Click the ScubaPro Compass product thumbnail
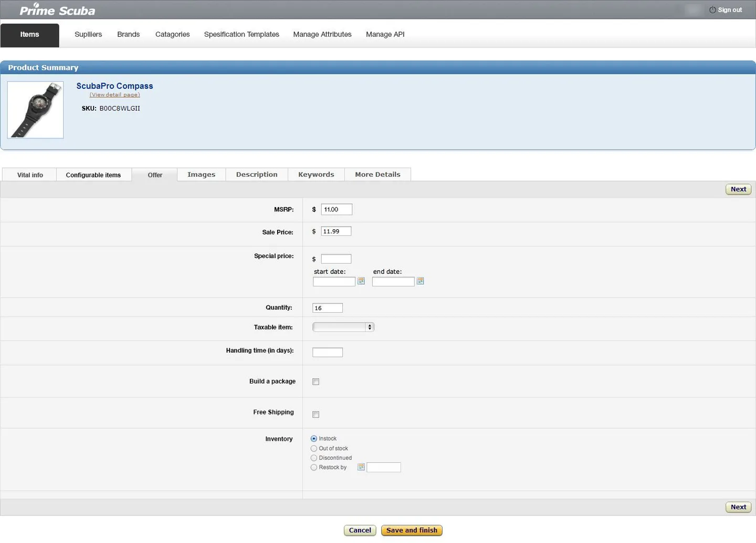The width and height of the screenshot is (756, 543). [x=35, y=110]
